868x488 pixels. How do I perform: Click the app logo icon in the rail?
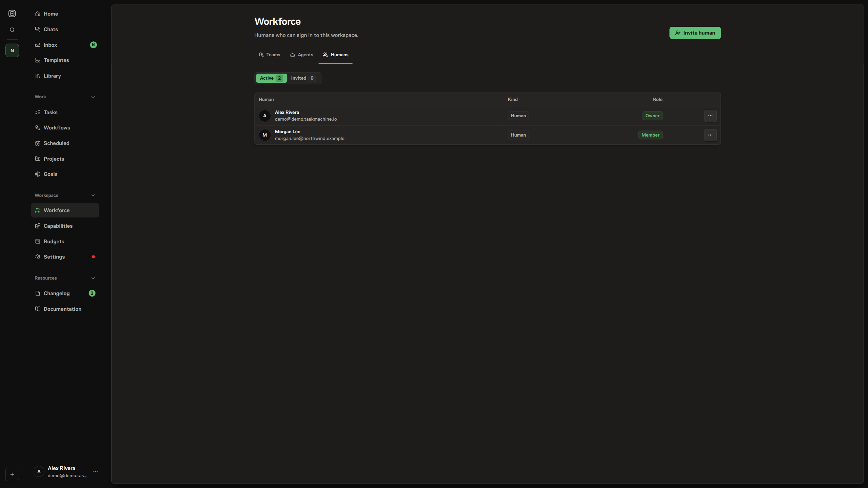pyautogui.click(x=12, y=14)
